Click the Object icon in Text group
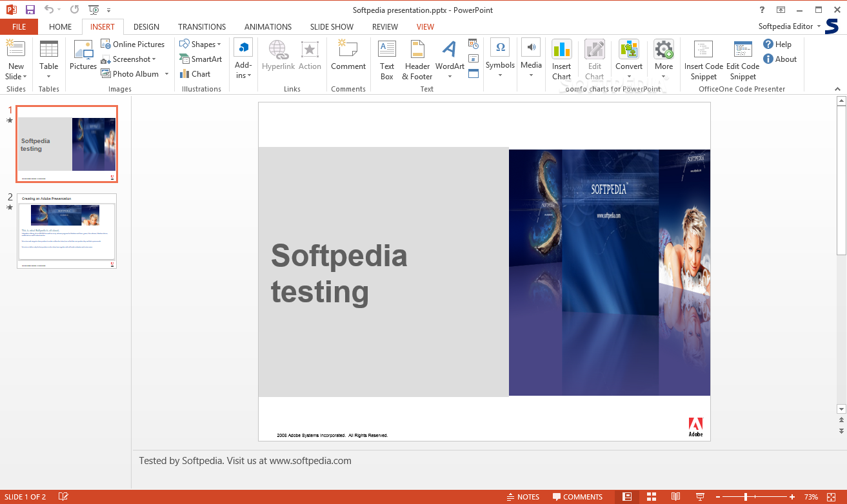847x504 pixels. 473,73
